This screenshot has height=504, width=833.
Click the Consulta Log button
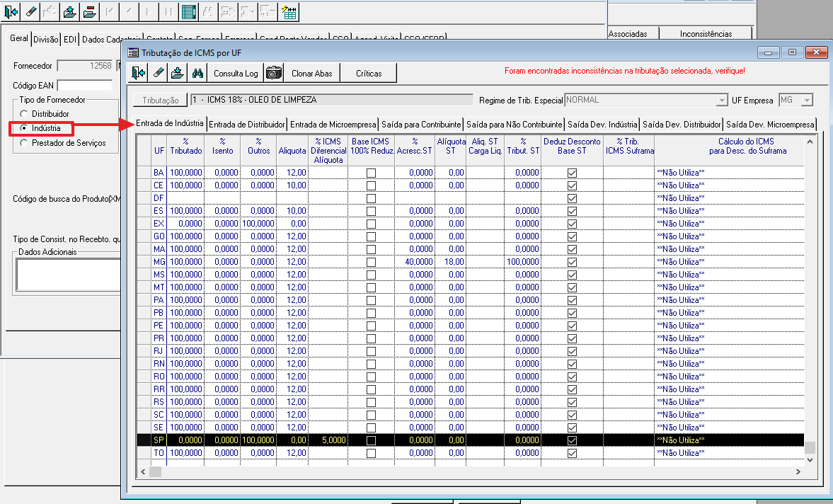pos(236,73)
